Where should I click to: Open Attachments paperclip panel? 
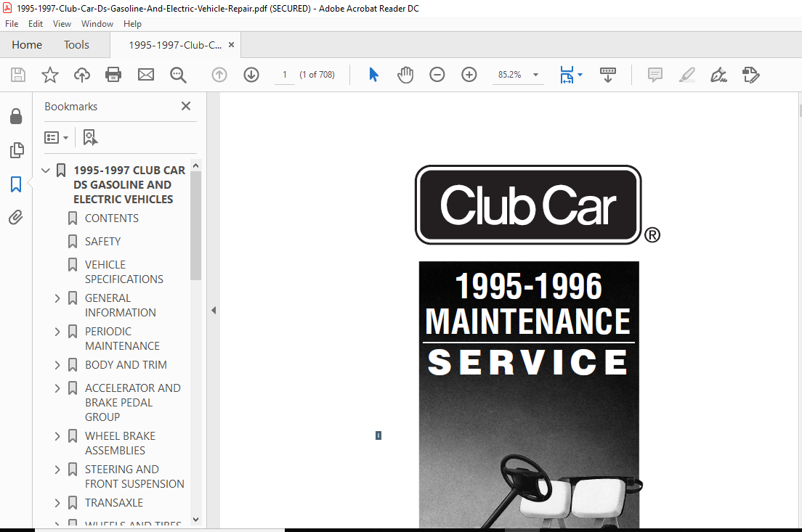[x=16, y=217]
